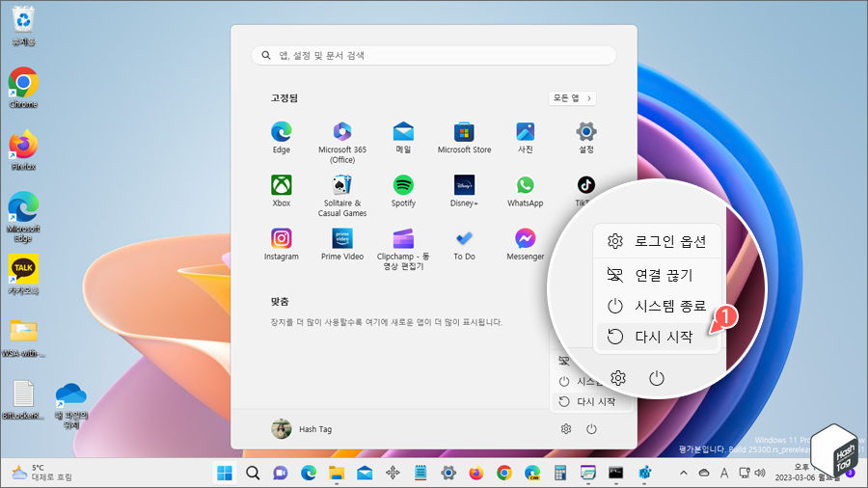Open taskbar Search magnifier

(253, 474)
